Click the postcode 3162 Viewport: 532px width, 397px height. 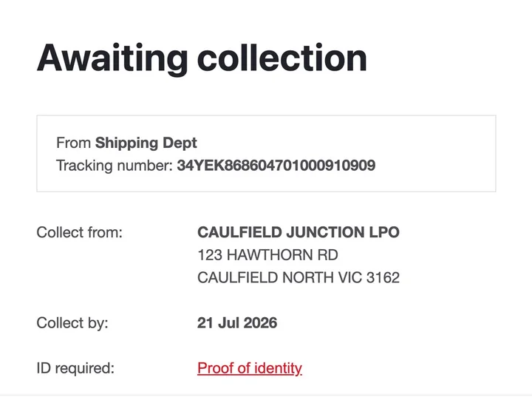383,277
